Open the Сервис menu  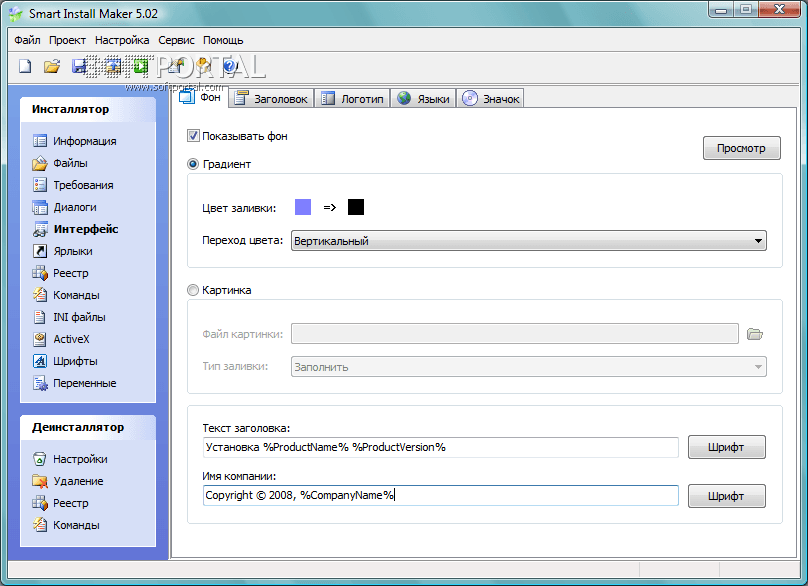176,40
